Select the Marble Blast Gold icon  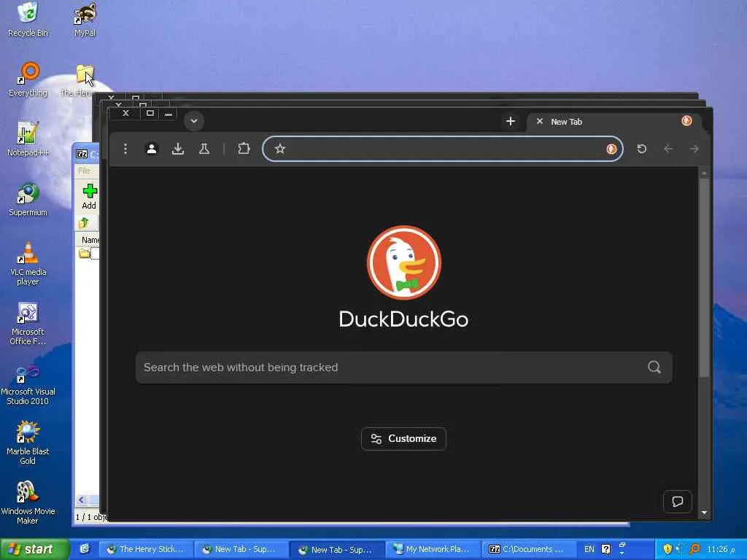click(28, 443)
